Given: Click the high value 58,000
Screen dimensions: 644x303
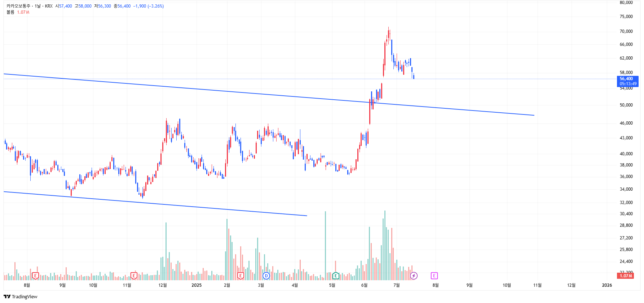Looking at the screenshot, I should (x=85, y=6).
